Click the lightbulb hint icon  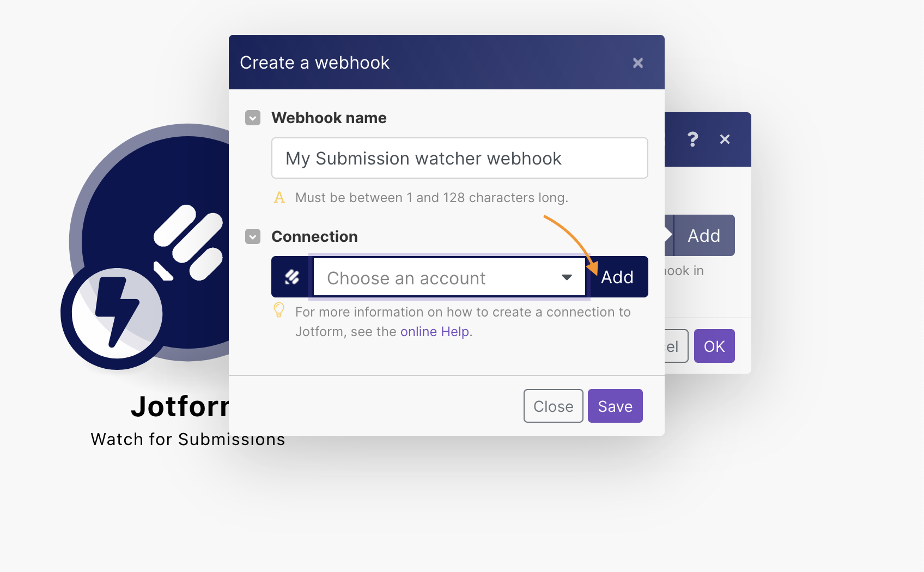tap(279, 311)
